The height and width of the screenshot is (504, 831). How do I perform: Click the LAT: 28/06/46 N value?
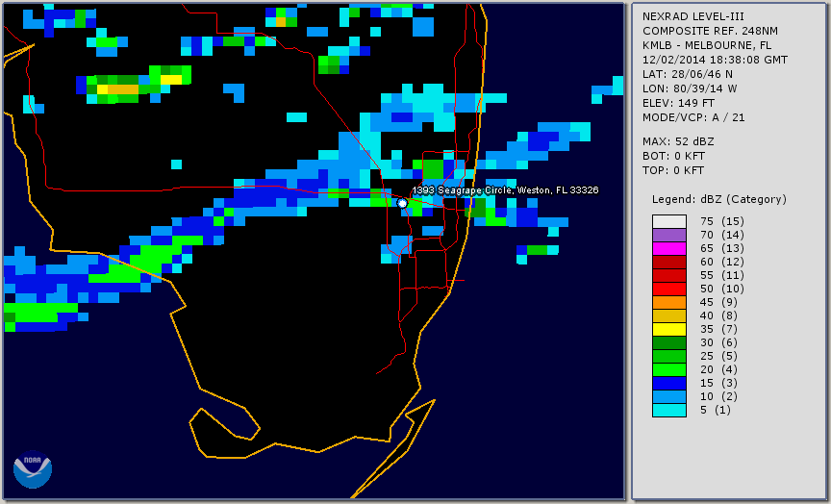pos(688,74)
